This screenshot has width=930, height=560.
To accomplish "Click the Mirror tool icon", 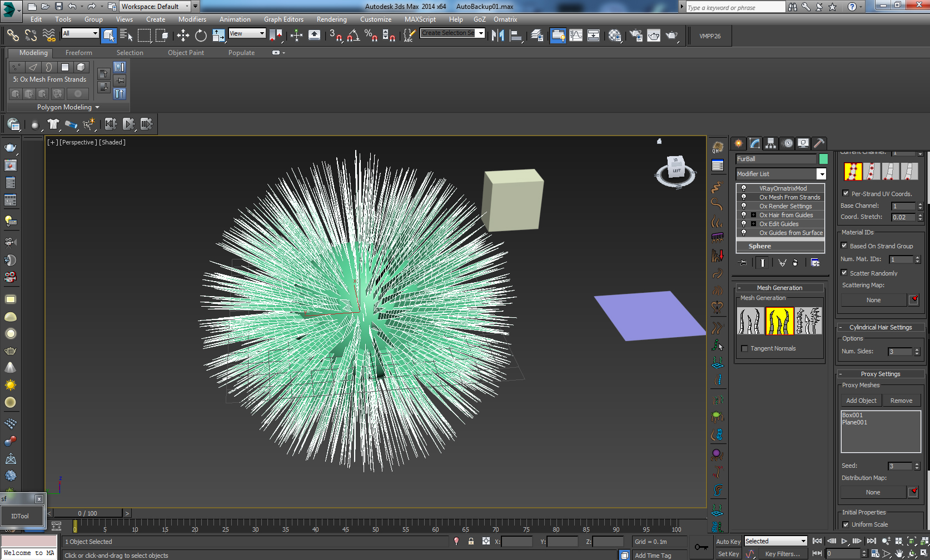I will 498,36.
